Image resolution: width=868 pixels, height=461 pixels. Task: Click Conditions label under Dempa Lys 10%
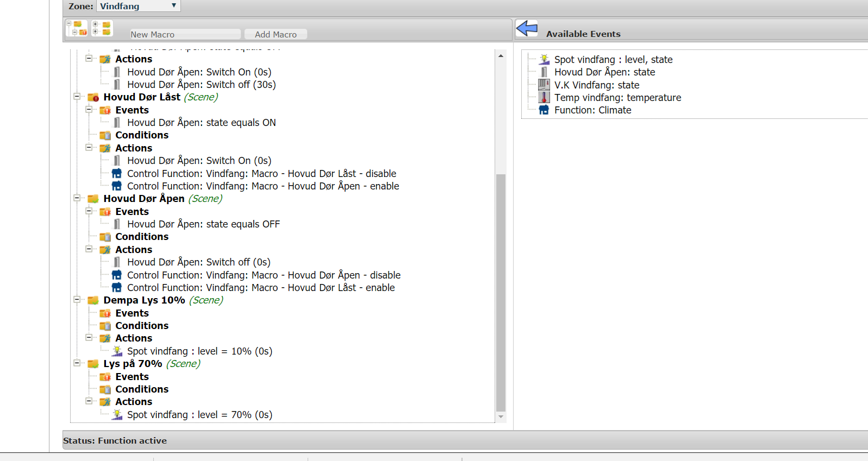142,326
